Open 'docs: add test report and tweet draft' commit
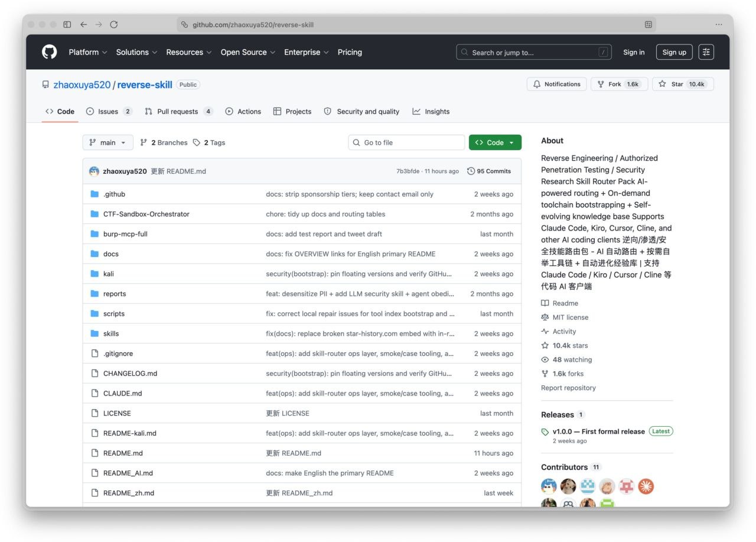This screenshot has height=542, width=756. click(324, 234)
